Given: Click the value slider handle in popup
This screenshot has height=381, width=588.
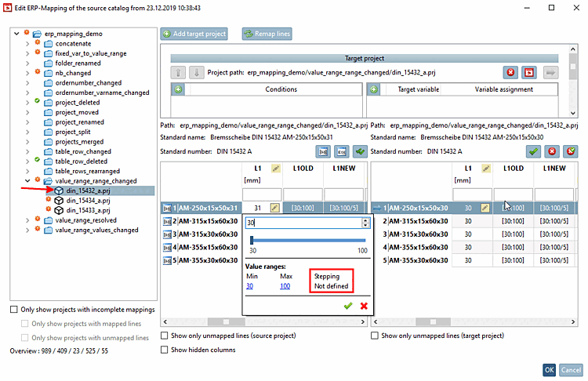Looking at the screenshot, I should pyautogui.click(x=252, y=241).
